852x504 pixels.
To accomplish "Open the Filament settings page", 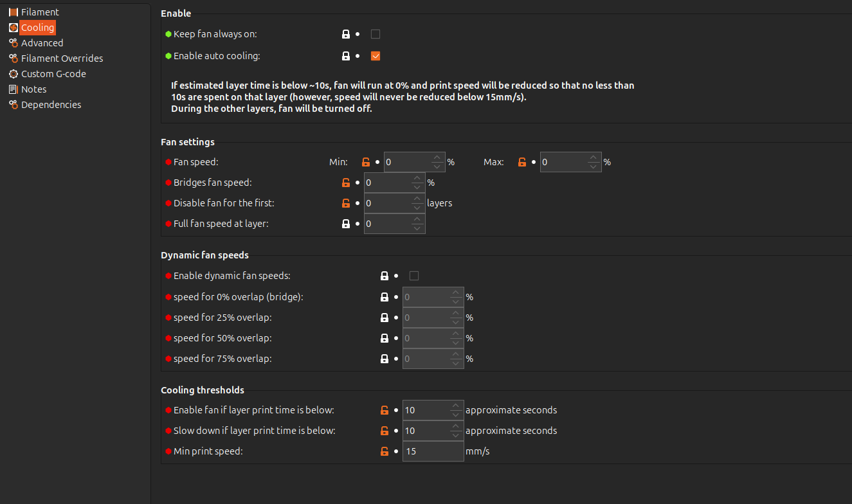I will point(39,12).
